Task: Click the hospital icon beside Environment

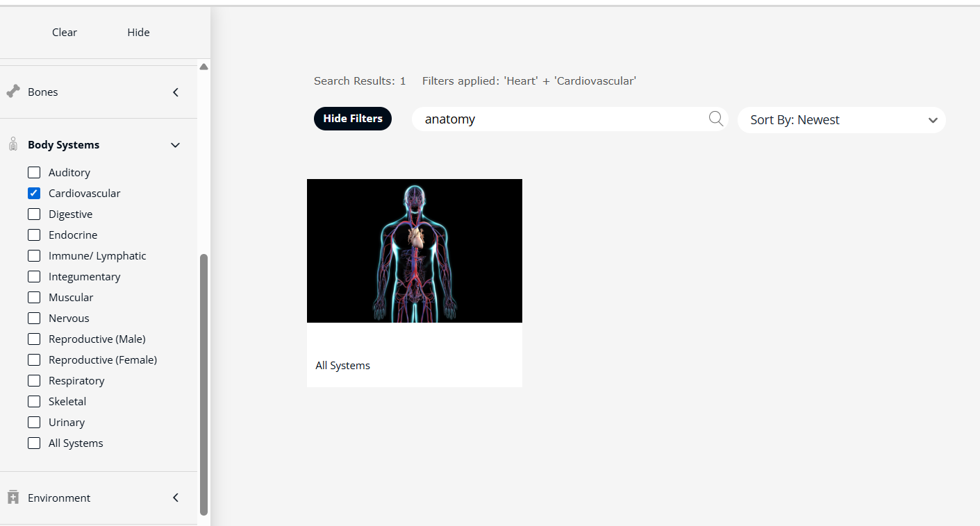Action: coord(13,498)
